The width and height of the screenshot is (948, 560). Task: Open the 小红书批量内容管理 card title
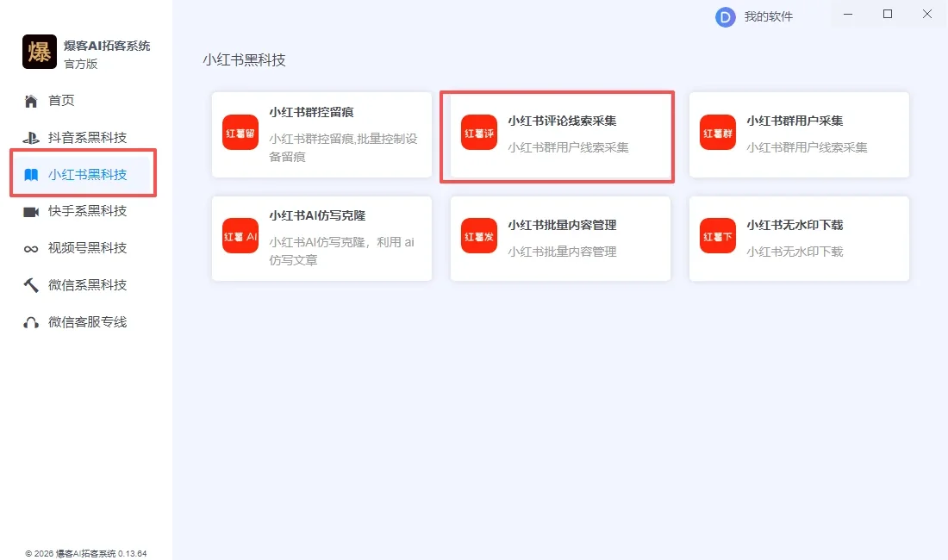coord(562,226)
